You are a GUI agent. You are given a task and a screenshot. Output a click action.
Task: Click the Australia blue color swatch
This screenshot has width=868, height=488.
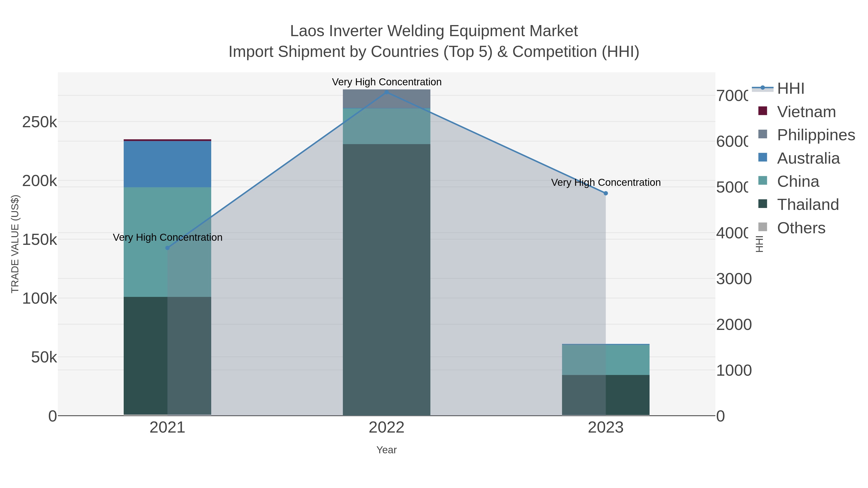pyautogui.click(x=763, y=157)
